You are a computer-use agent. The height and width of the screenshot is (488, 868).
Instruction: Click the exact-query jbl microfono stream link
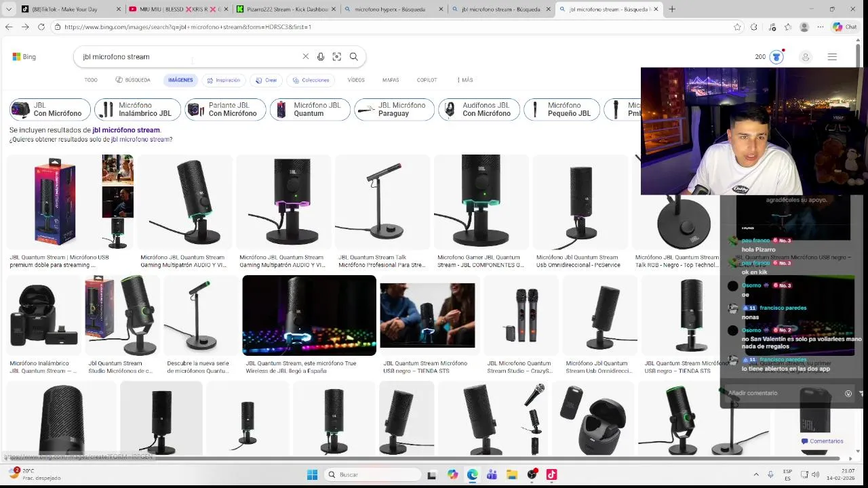click(140, 139)
